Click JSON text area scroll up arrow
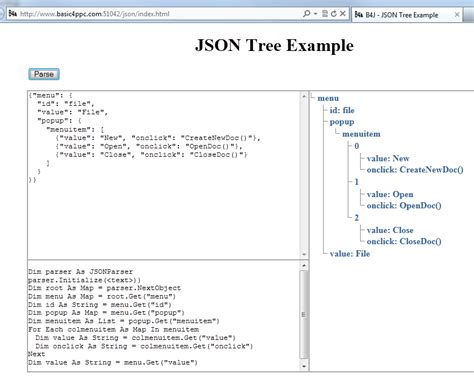Image resolution: width=474 pixels, height=378 pixels. click(304, 96)
